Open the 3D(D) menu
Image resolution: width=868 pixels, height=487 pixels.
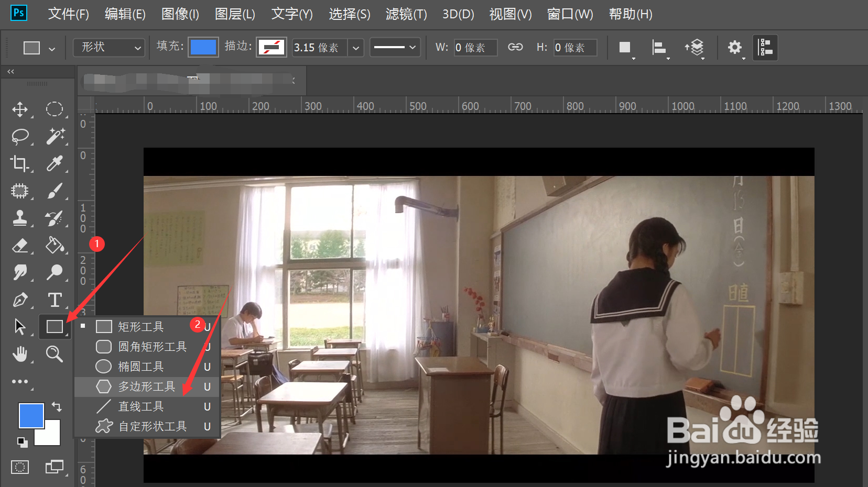[458, 14]
